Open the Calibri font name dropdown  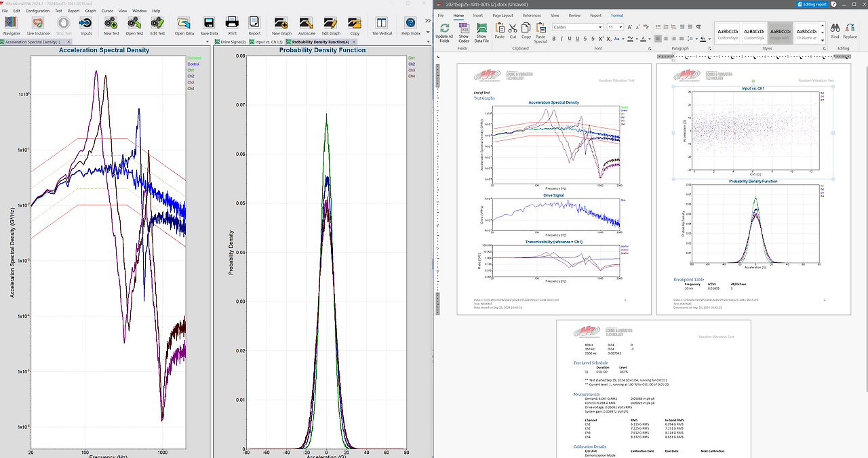(x=599, y=27)
